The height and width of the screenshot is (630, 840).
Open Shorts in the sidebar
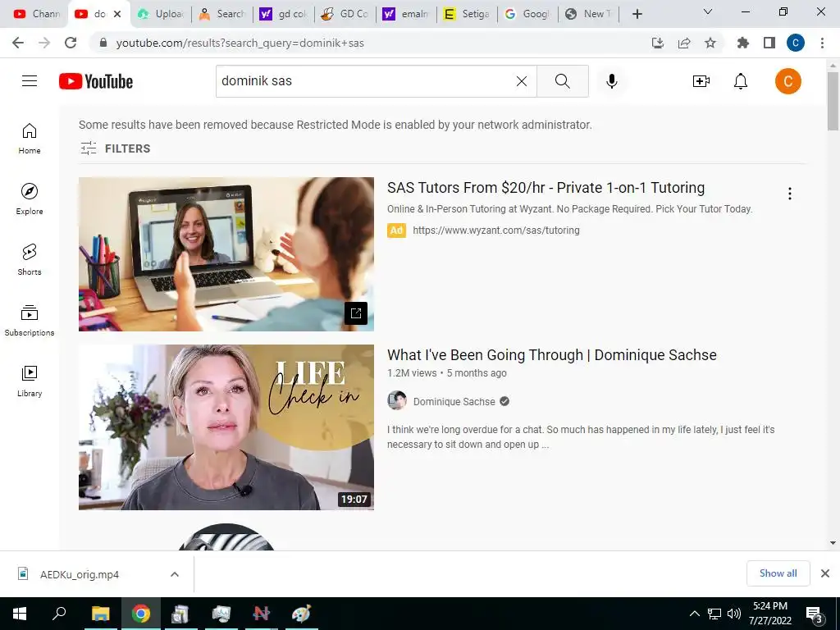[30, 259]
